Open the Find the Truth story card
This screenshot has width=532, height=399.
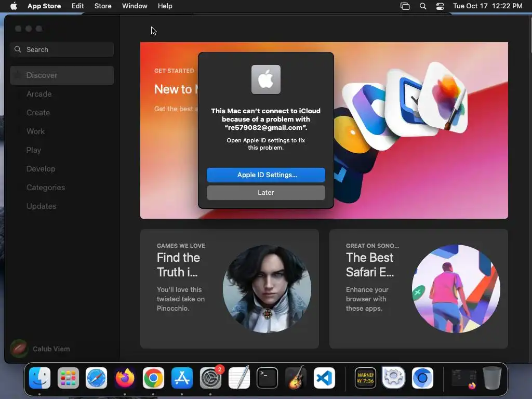tap(229, 289)
